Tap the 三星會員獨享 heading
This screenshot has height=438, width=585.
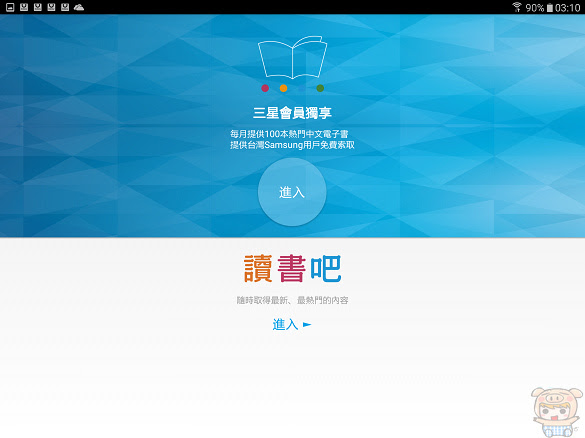(x=292, y=113)
